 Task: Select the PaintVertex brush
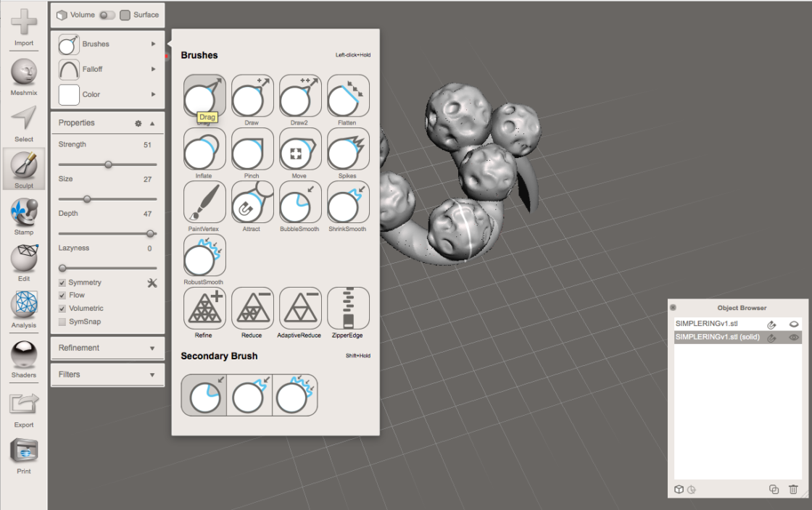[204, 202]
